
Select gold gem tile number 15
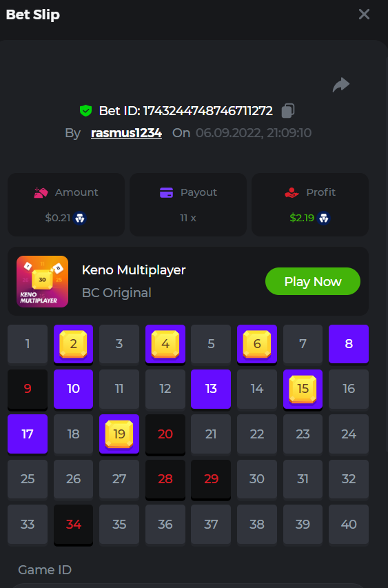click(x=303, y=389)
